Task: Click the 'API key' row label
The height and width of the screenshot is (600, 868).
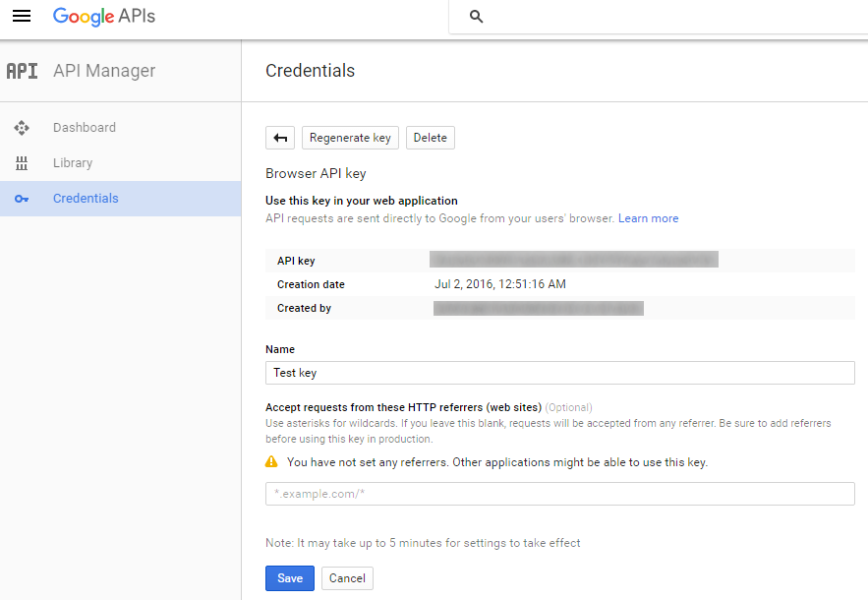Action: 296,261
